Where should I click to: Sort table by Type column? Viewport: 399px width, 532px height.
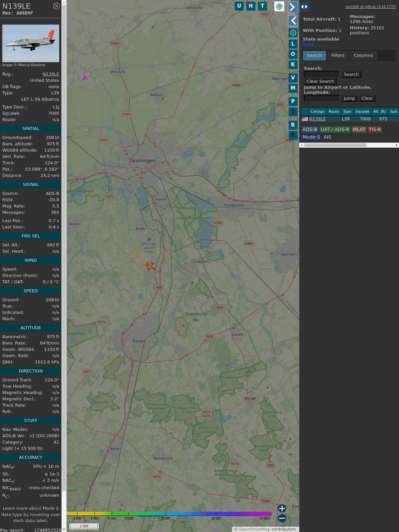[347, 111]
